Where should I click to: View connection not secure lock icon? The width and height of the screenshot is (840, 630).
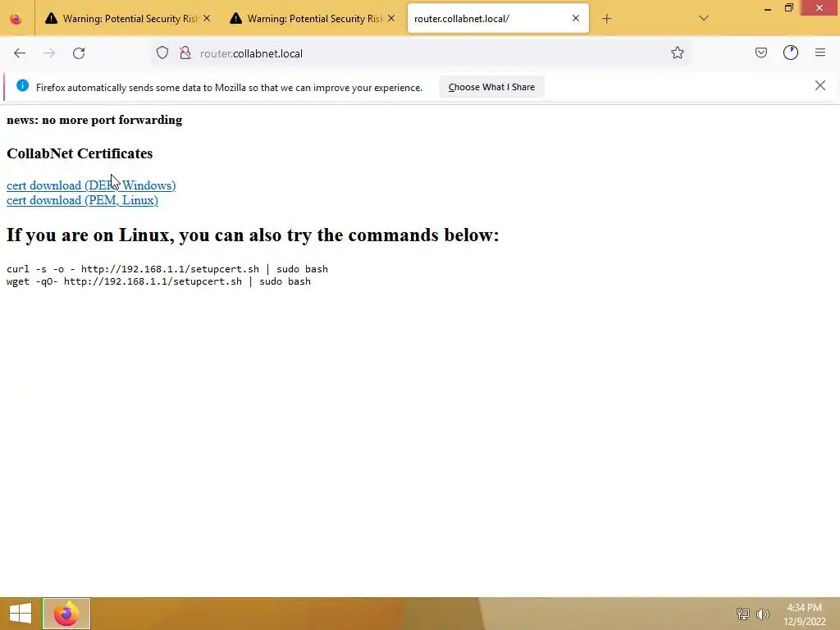[185, 53]
